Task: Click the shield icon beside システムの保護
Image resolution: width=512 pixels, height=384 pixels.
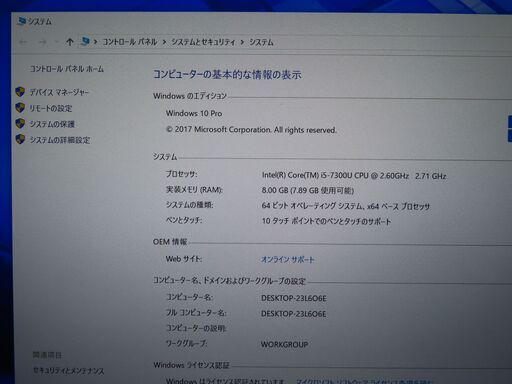Action: [x=20, y=123]
